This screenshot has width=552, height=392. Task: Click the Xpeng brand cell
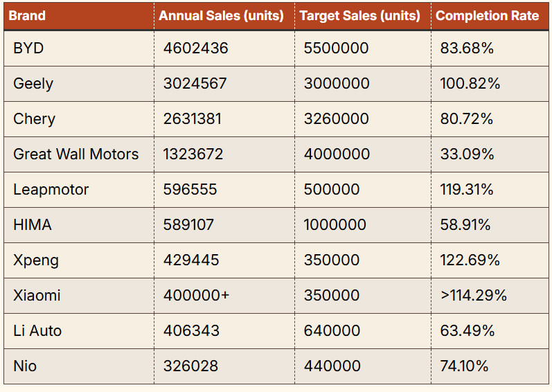36,260
